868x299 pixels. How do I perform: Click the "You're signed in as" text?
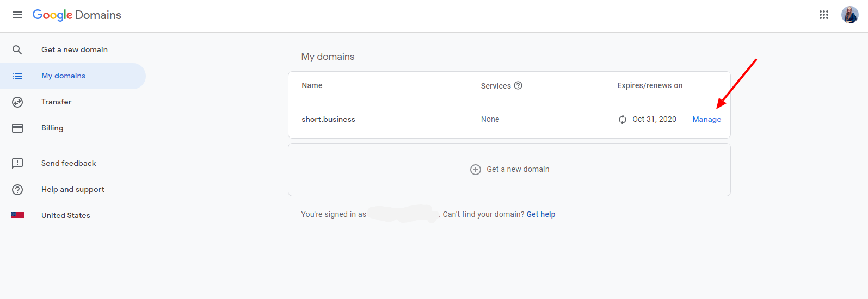(334, 214)
